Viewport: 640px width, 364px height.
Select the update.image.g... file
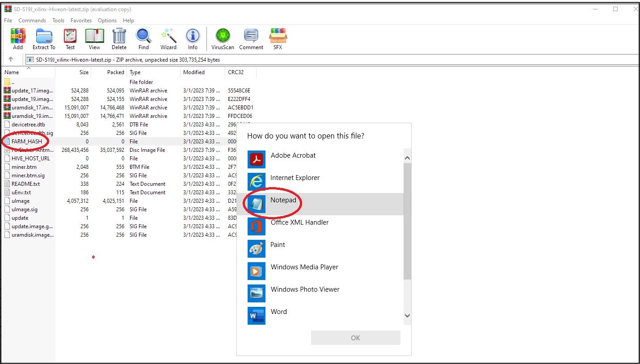[29, 226]
